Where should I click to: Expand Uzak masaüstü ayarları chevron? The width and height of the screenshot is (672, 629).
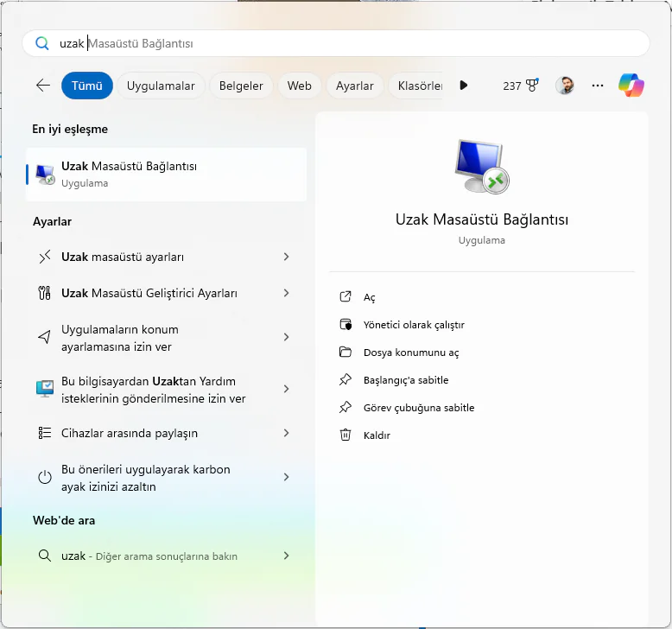click(286, 257)
